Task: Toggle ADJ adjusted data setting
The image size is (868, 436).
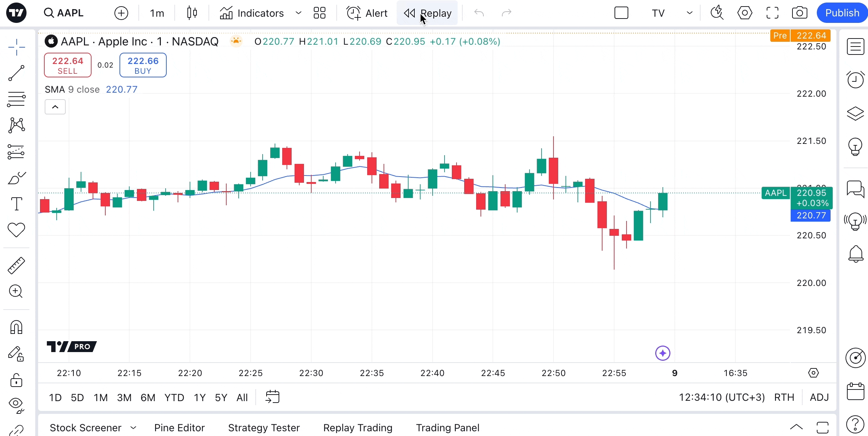Action: click(819, 397)
